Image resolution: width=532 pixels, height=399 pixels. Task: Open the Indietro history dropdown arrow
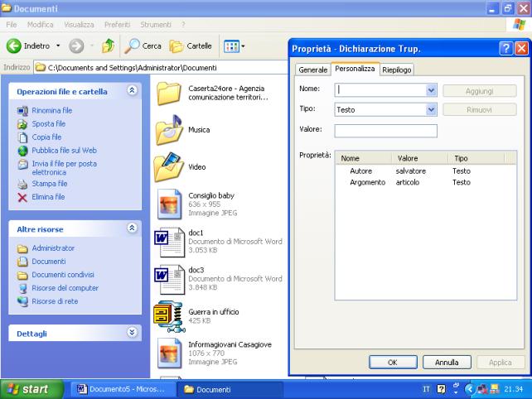(58, 46)
